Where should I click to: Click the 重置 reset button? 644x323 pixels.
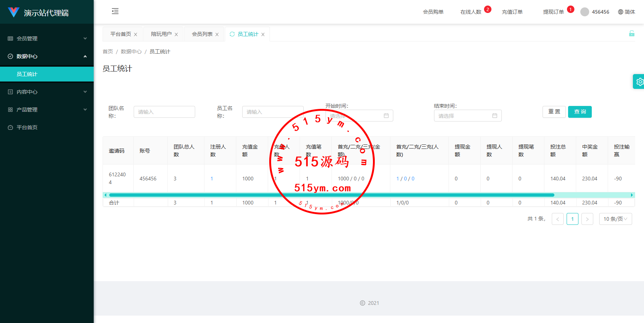[554, 111]
